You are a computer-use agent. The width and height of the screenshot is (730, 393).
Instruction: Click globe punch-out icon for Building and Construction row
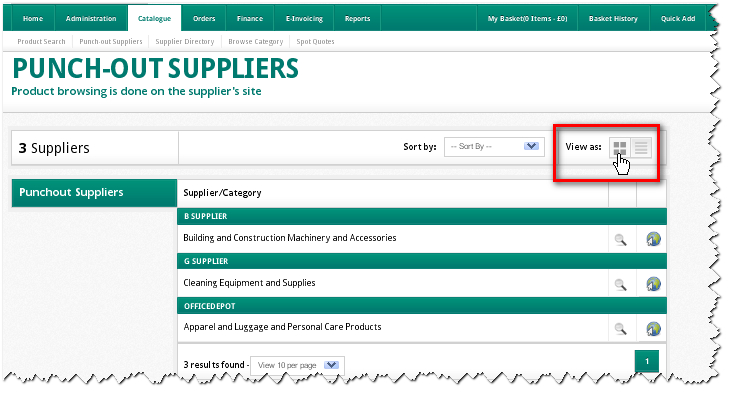click(x=653, y=239)
